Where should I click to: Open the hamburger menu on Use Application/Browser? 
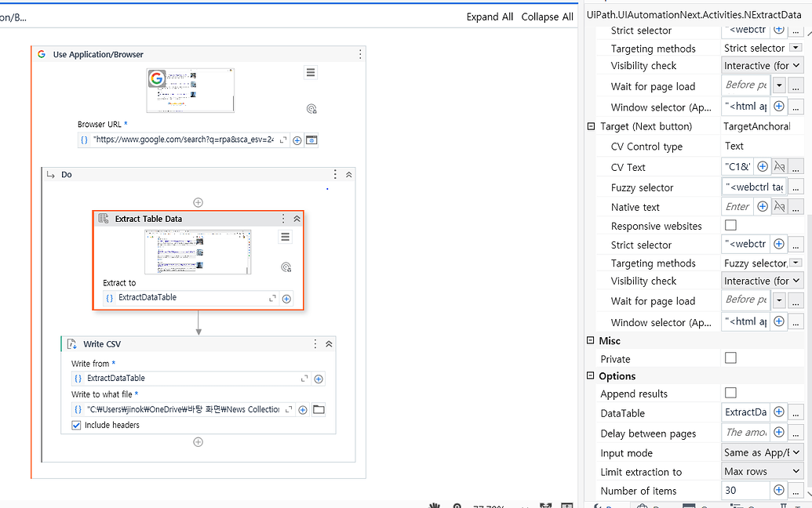tap(311, 72)
